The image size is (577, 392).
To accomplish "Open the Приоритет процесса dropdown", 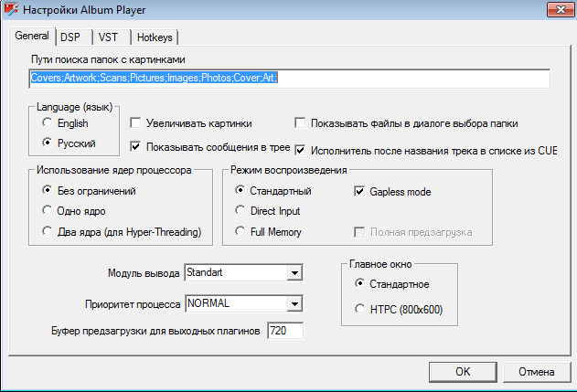I will pyautogui.click(x=243, y=303).
